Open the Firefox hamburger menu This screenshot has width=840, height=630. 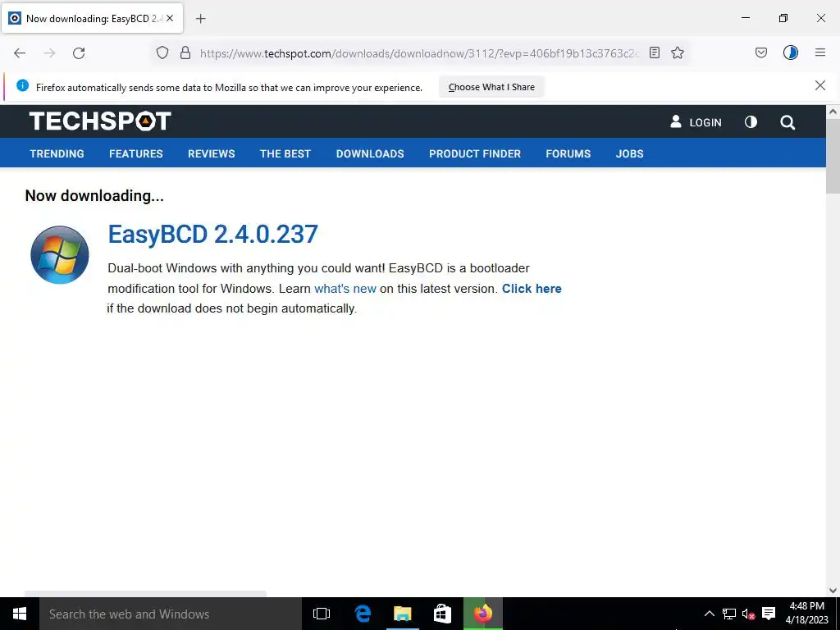coord(820,52)
